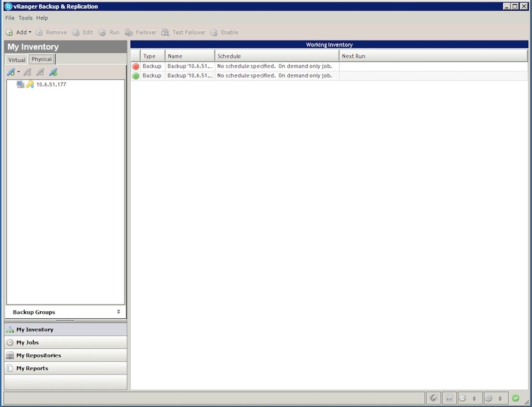Click the grayed remove connection icon
Screen dimensions: 532x407
[41, 72]
